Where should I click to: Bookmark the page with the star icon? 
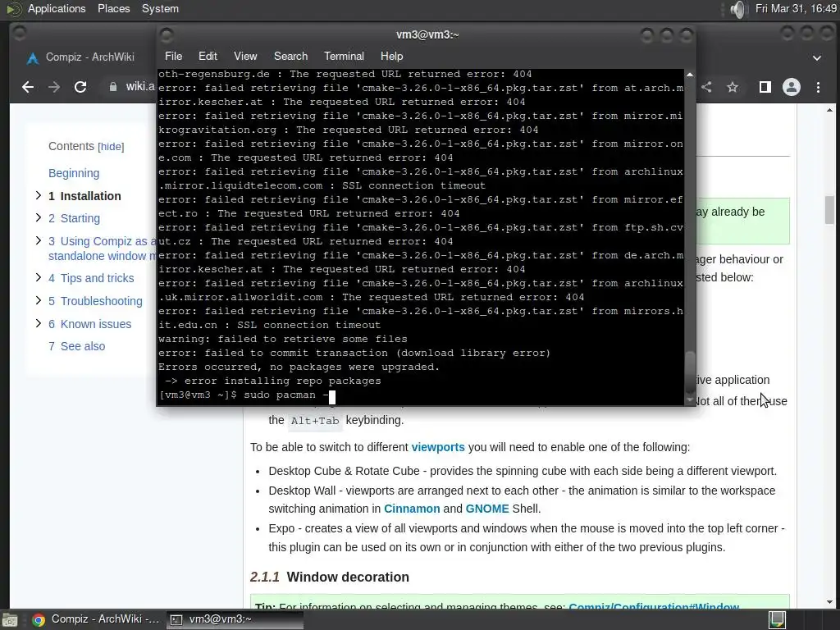(x=733, y=87)
